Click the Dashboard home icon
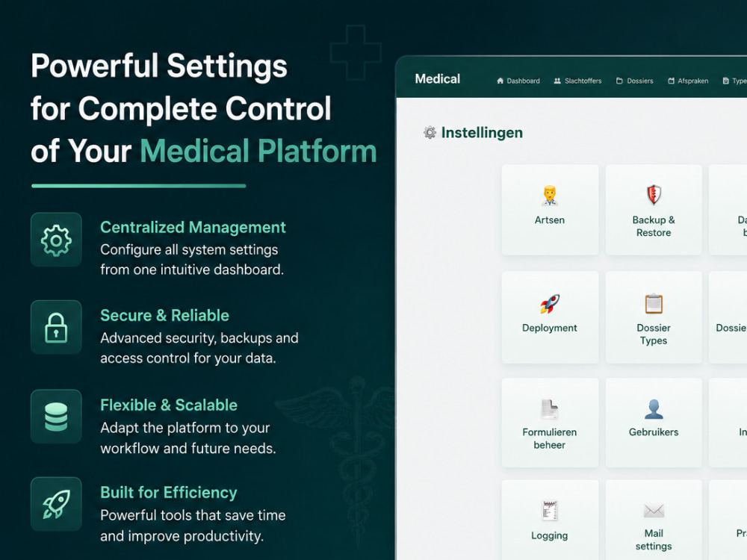The height and width of the screenshot is (560, 747). [x=500, y=81]
